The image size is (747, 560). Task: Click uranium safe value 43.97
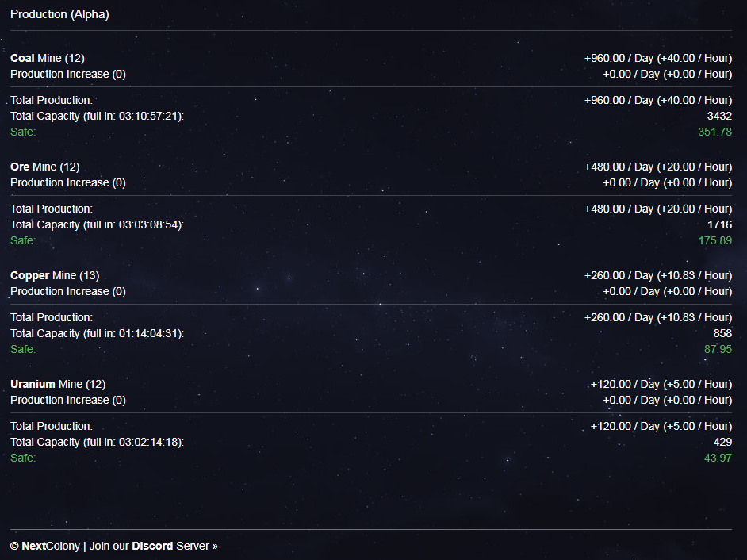click(x=718, y=458)
